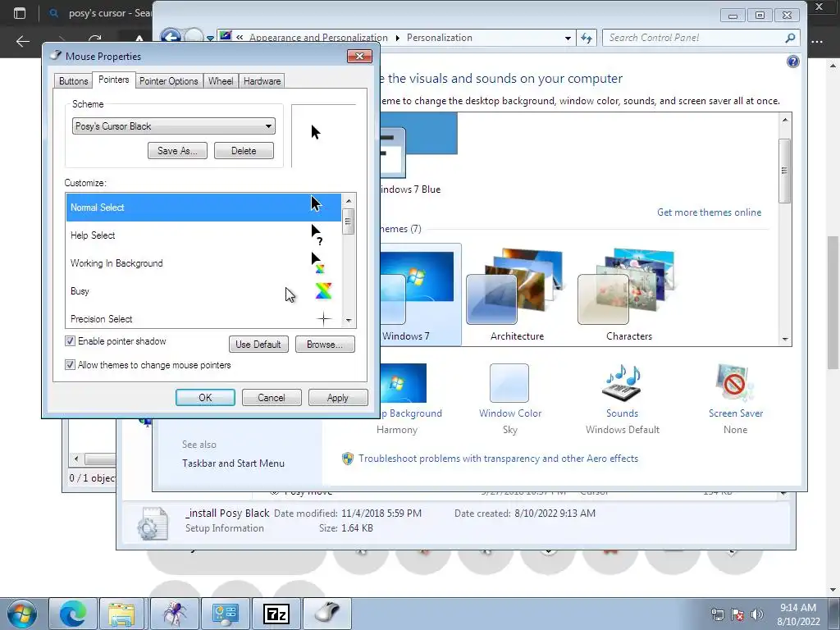Confirm with the OK button
This screenshot has width=840, height=630.
click(x=205, y=398)
